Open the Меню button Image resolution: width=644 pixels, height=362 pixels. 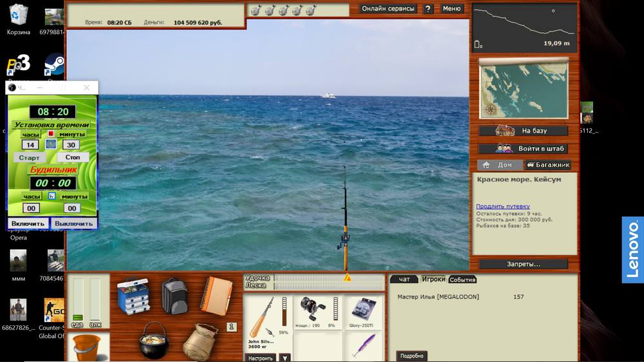(x=452, y=8)
